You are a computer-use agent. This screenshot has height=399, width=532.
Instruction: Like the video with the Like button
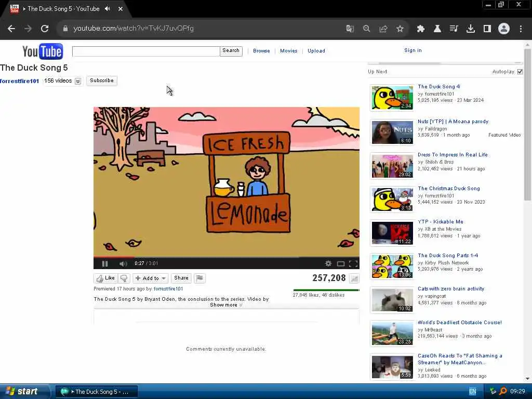point(106,278)
